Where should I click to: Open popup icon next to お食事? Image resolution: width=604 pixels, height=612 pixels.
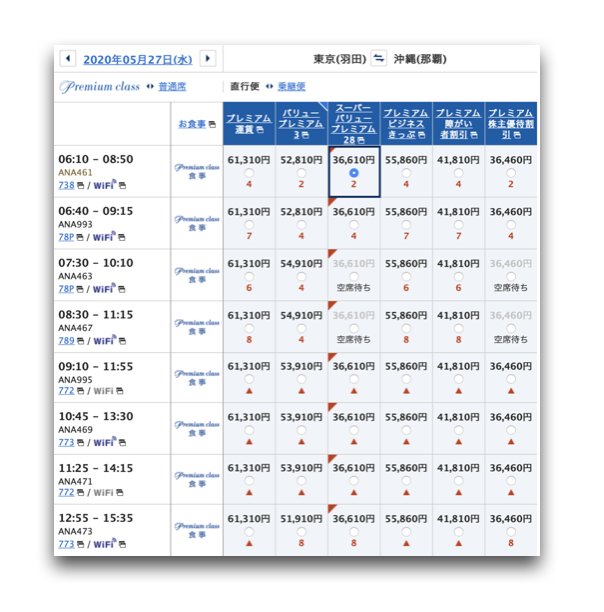tap(212, 124)
